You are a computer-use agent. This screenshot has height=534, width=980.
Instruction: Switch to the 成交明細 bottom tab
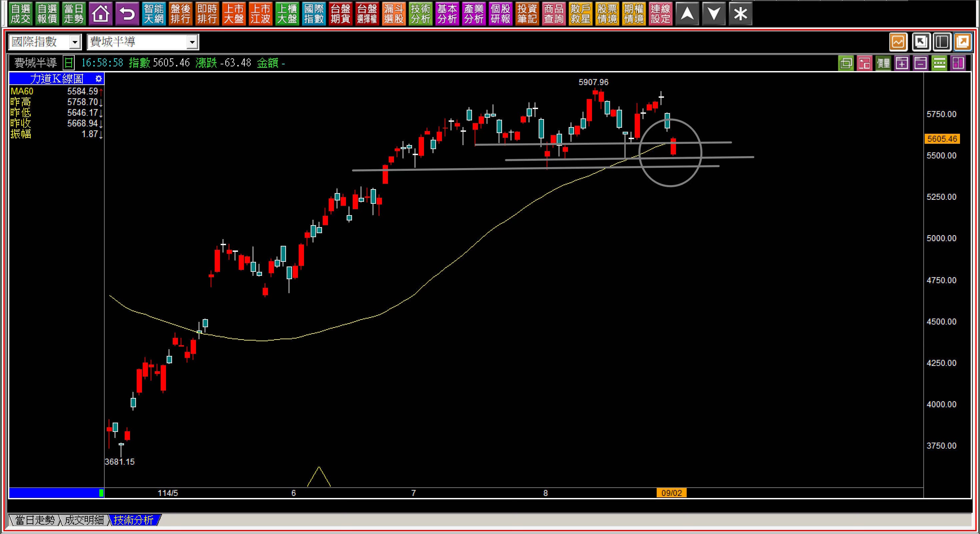coord(84,520)
